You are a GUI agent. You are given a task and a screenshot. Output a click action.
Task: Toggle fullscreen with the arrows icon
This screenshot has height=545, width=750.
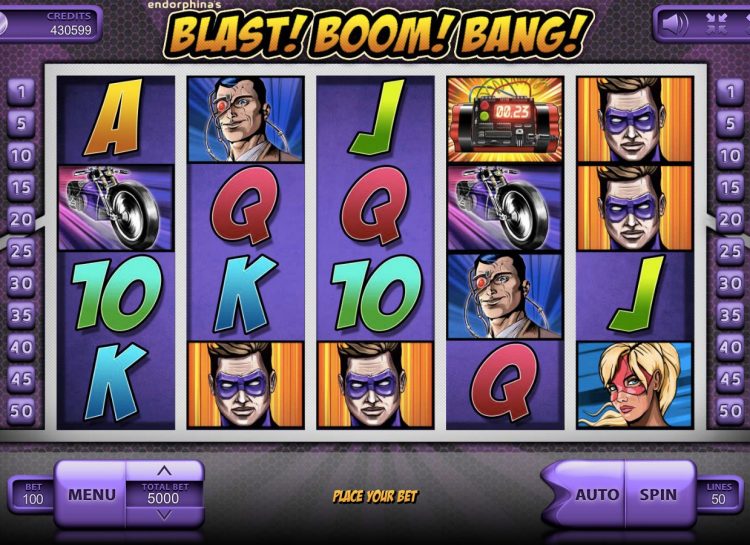[x=717, y=23]
